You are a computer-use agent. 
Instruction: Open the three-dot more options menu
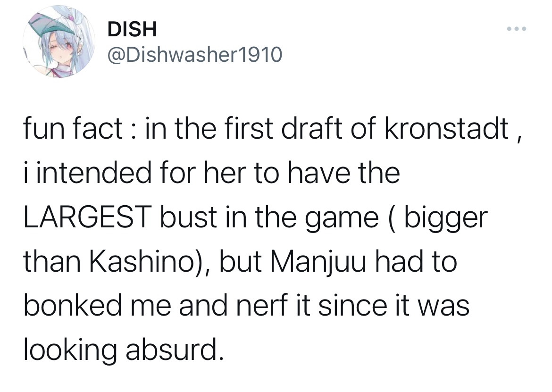[517, 29]
